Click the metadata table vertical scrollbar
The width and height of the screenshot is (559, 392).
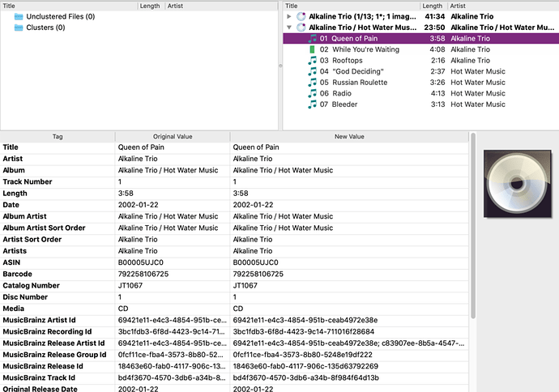point(473,226)
